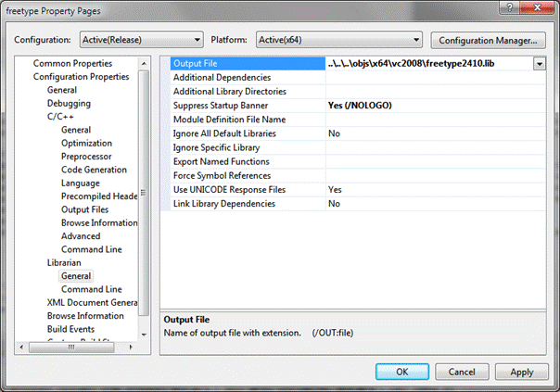Select Common Properties in the tree
Viewport: 560px width, 392px height.
[71, 63]
